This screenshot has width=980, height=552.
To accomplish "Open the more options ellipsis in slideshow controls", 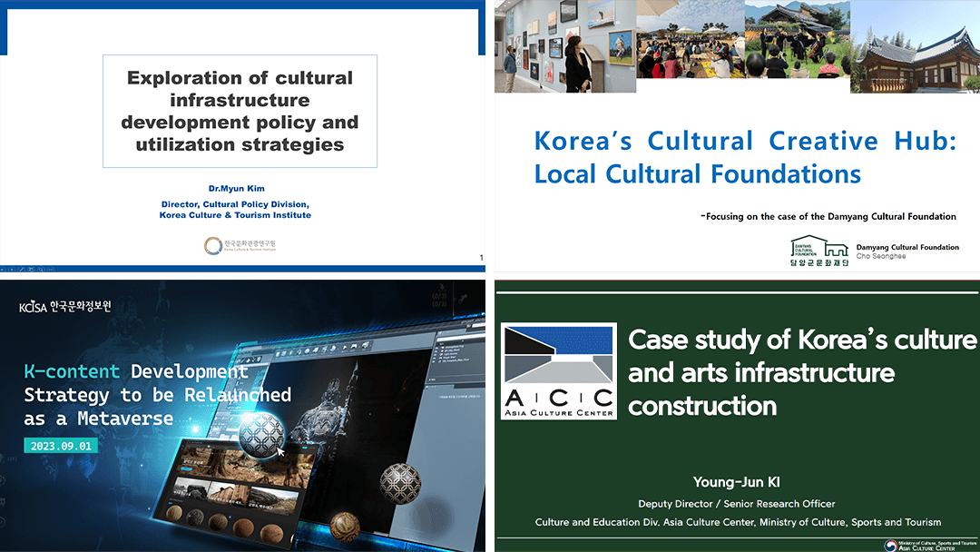I will [51, 269].
